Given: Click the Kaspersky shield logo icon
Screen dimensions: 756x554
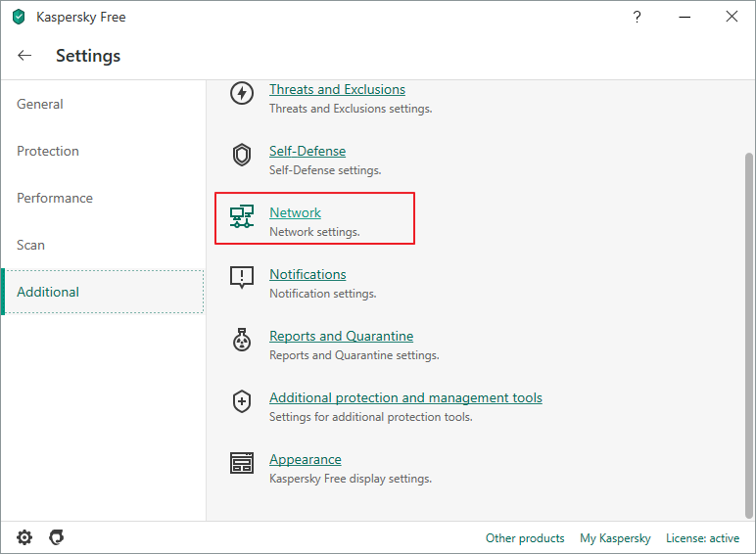Looking at the screenshot, I should tap(19, 17).
